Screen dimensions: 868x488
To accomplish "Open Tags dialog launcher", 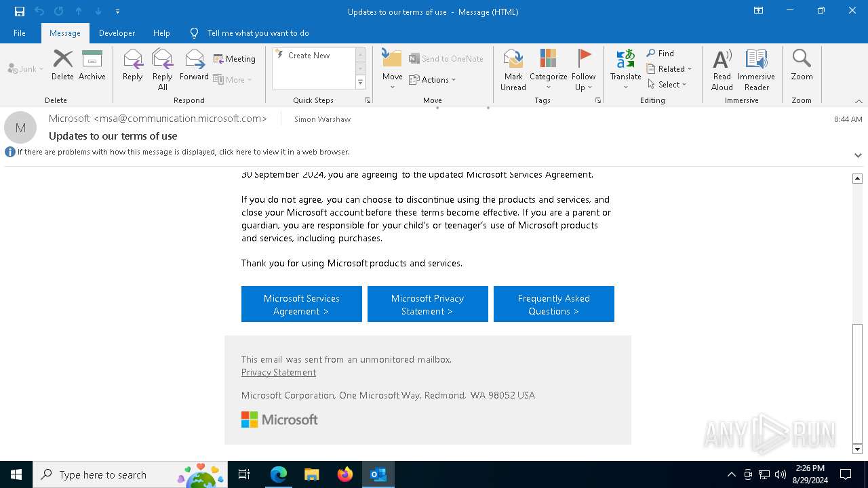I will pos(598,100).
